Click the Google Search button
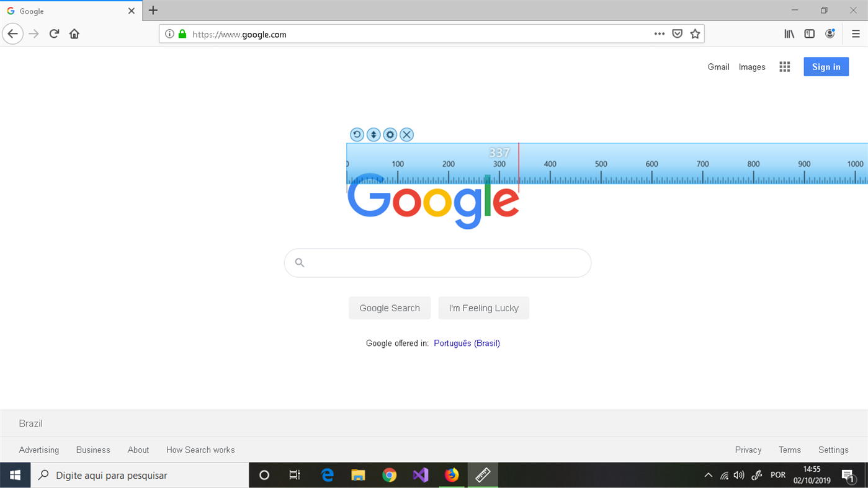The width and height of the screenshot is (868, 488). 390,308
